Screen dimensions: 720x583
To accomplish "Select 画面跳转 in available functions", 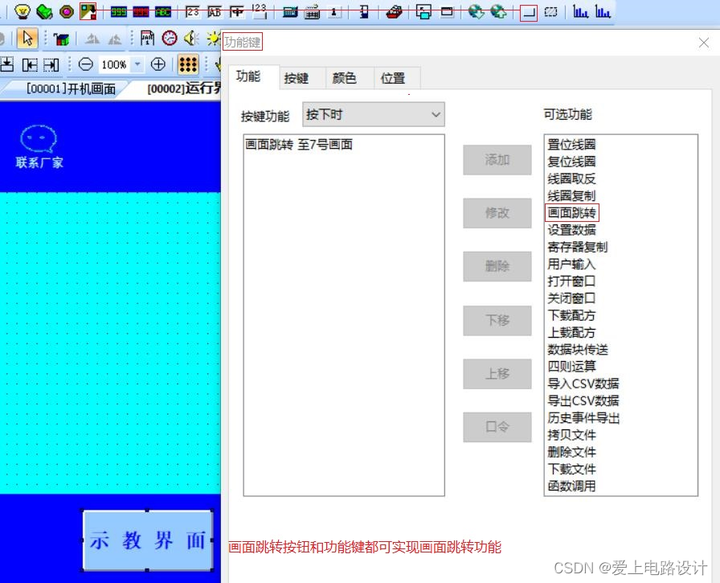I will pos(572,213).
